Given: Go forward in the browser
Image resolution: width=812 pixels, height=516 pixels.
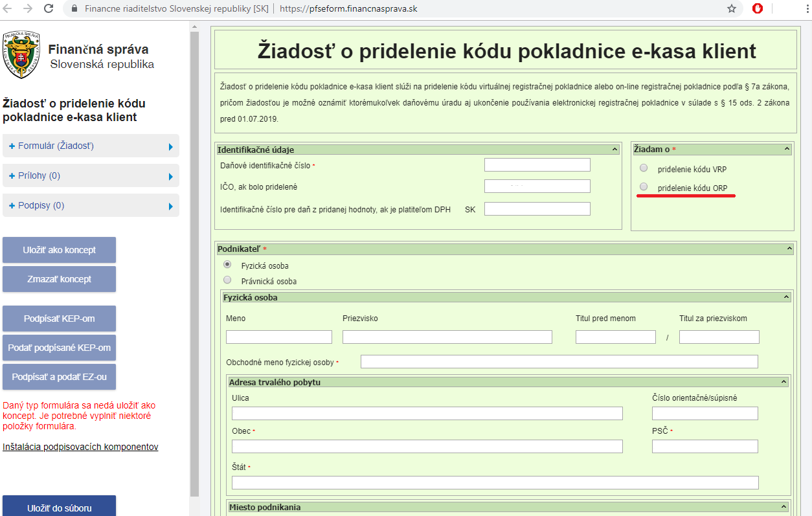Looking at the screenshot, I should 28,9.
